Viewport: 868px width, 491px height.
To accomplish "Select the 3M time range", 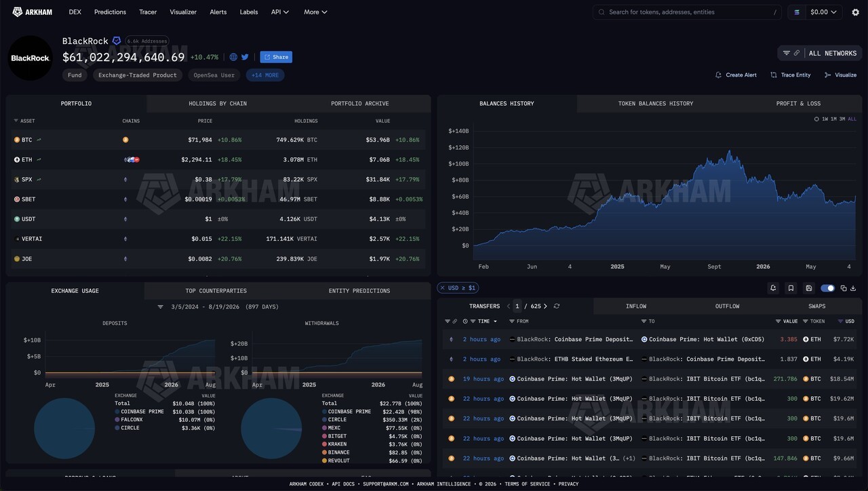I will coord(842,119).
